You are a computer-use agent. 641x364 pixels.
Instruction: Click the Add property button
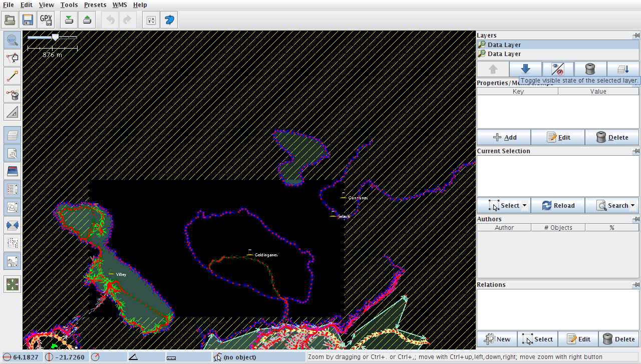[504, 137]
